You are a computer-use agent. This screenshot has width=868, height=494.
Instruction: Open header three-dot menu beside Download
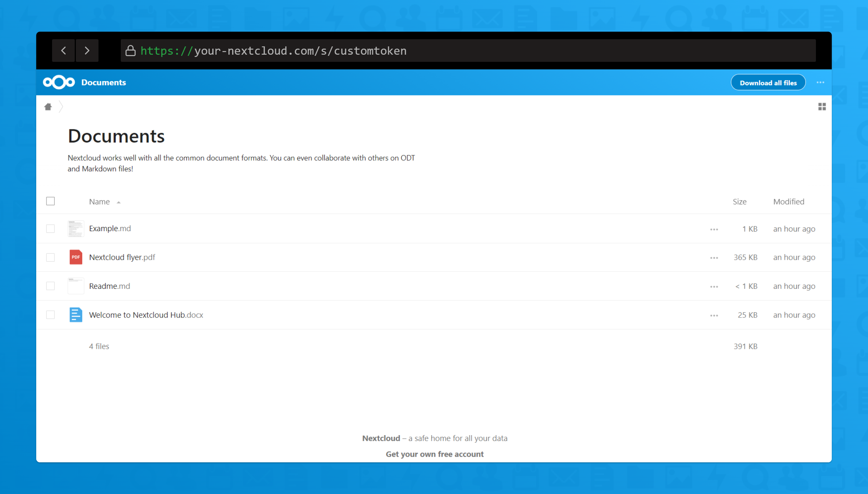[x=820, y=82]
